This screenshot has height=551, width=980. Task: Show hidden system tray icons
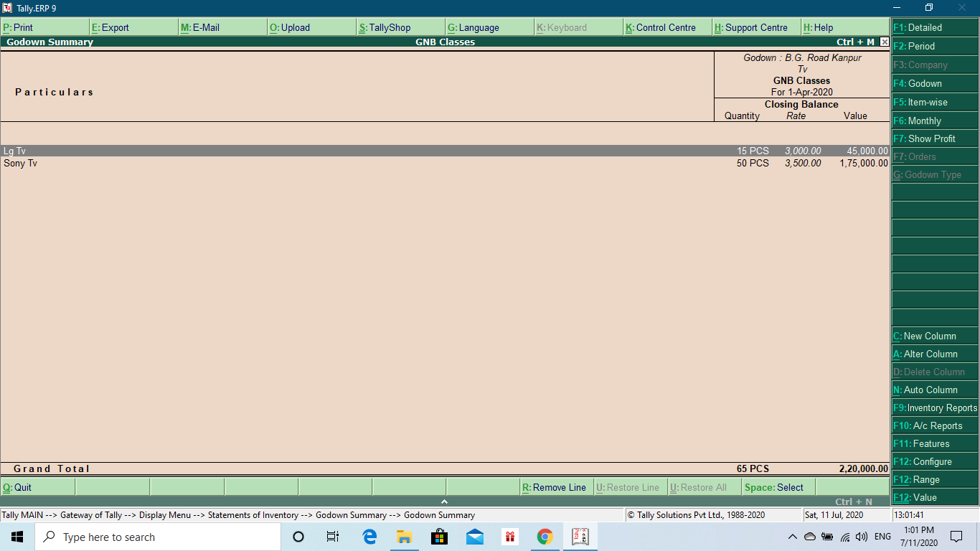(x=792, y=537)
